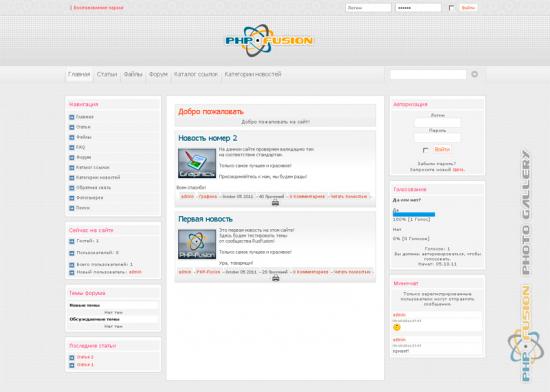Click the Новые темы row in Темы форума
Image resolution: width=550 pixels, height=392 pixels.
point(113,305)
